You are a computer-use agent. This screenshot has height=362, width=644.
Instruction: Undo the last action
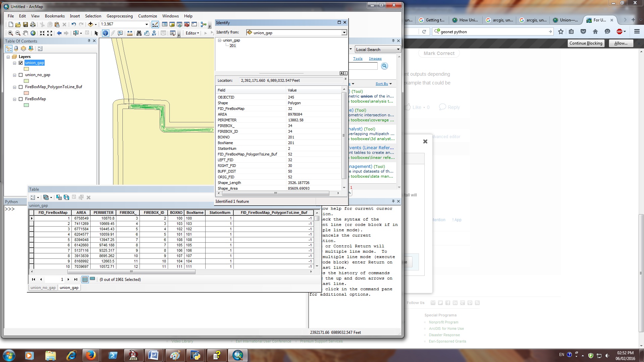[73, 24]
